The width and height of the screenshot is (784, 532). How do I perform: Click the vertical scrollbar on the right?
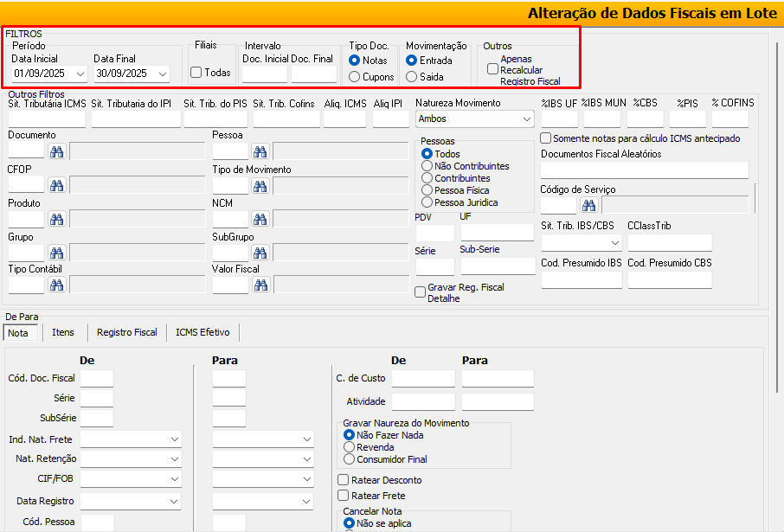tap(778, 216)
